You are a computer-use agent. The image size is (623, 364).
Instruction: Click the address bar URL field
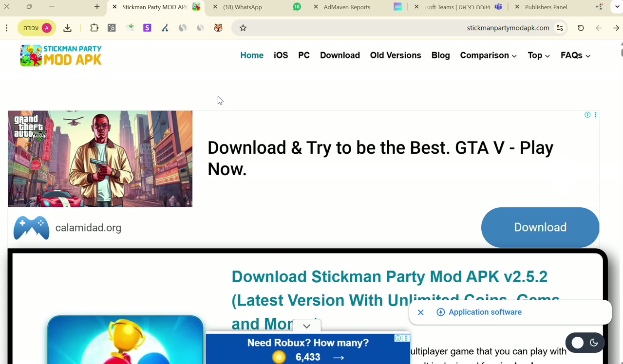click(x=399, y=28)
